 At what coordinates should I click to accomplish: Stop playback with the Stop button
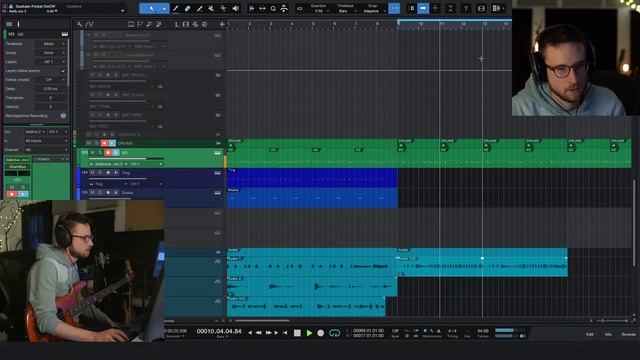coord(297,333)
